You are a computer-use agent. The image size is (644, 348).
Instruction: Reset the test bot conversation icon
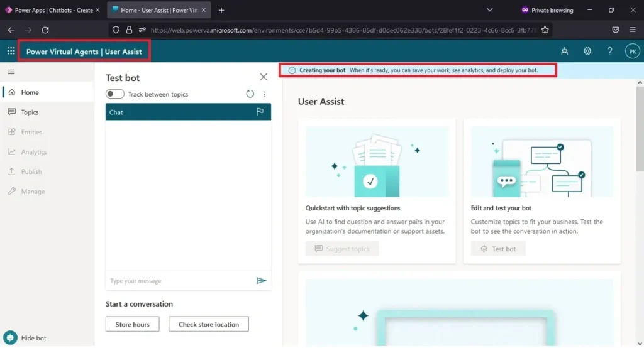250,94
